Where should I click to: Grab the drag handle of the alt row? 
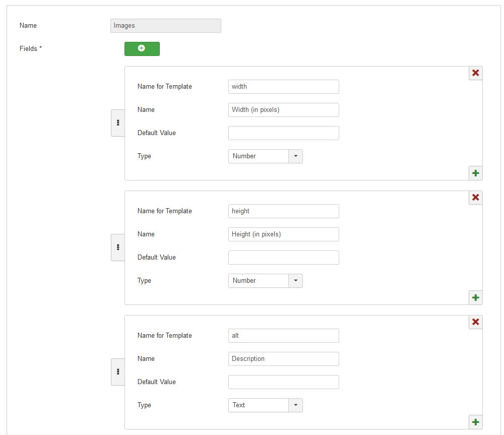[x=118, y=371]
